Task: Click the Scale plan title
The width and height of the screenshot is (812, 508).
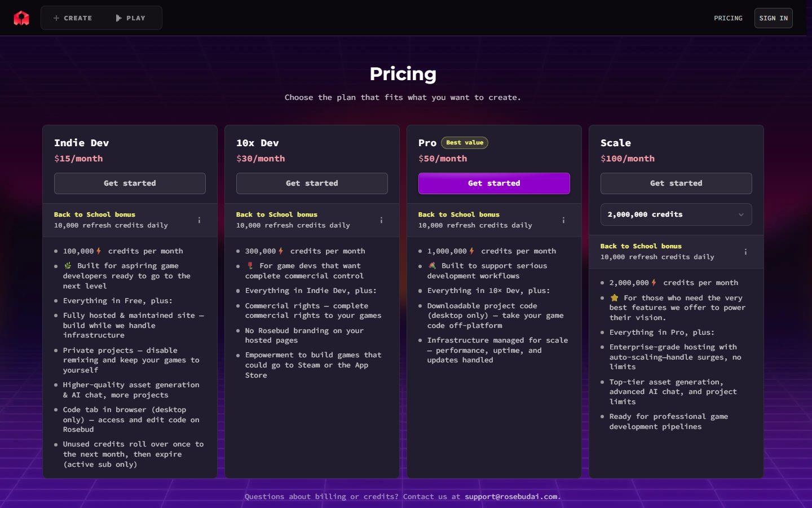Action: pos(616,143)
